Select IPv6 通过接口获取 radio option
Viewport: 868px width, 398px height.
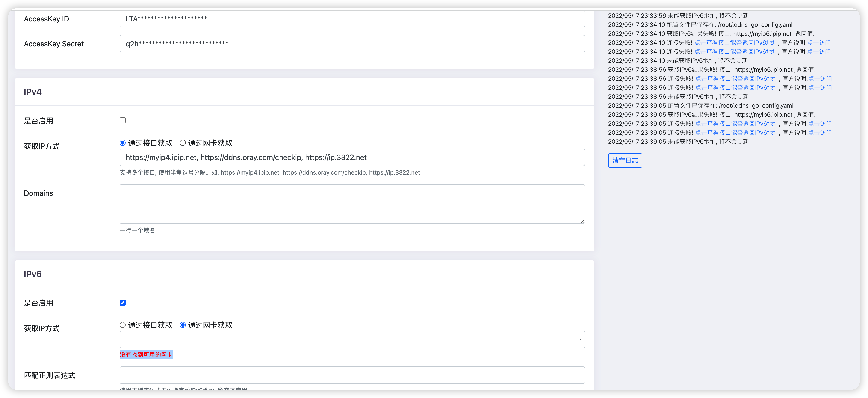pos(123,325)
